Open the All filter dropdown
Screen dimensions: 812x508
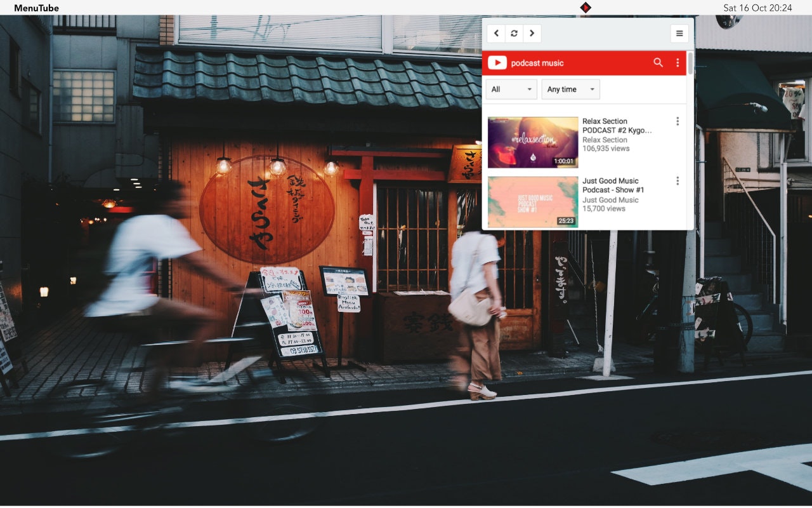click(x=511, y=89)
